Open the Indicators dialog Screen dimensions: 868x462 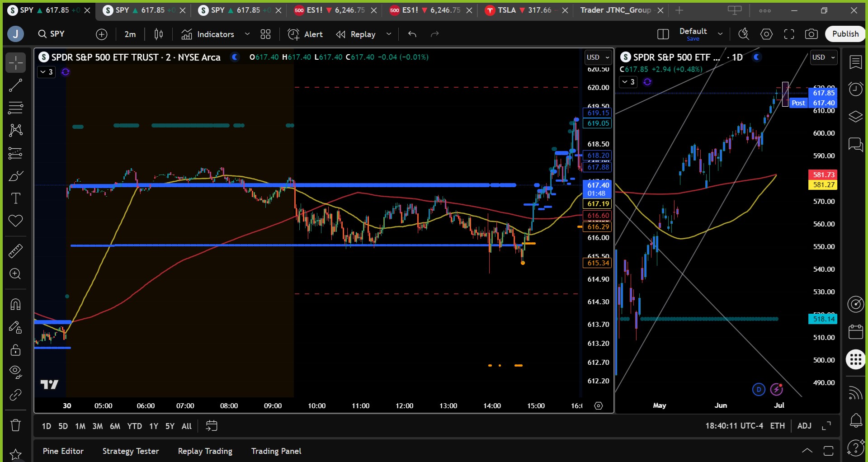[208, 34]
